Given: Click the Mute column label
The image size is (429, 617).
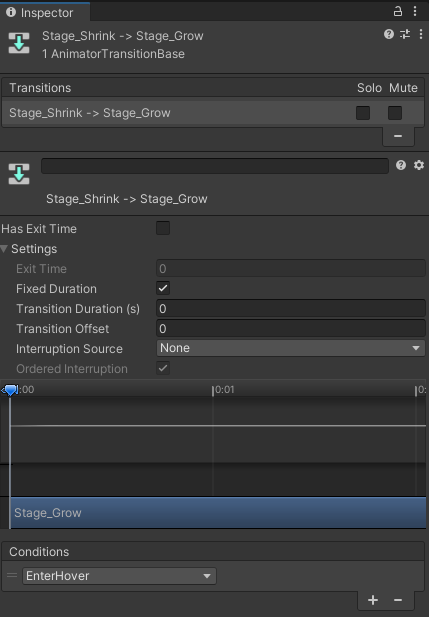Looking at the screenshot, I should 403,88.
